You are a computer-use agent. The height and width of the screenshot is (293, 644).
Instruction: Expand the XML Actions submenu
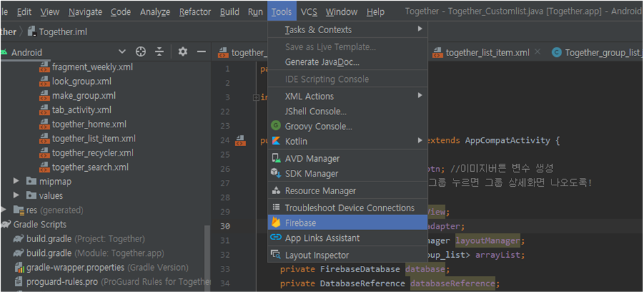point(347,96)
